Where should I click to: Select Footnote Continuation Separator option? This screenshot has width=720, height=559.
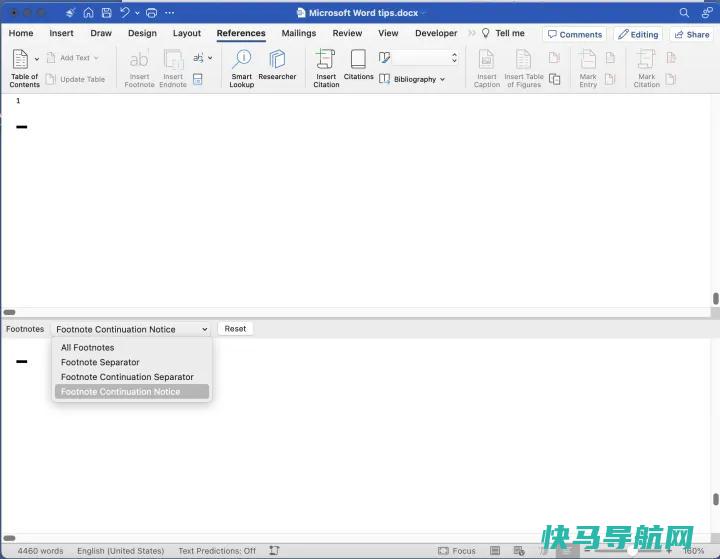coord(127,377)
